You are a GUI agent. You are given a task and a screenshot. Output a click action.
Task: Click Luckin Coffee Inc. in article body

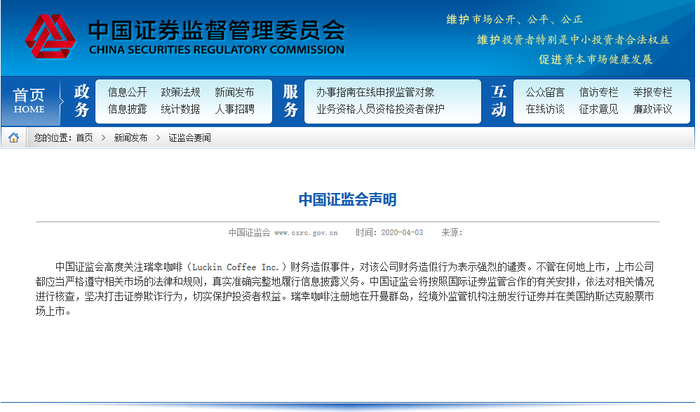point(235,267)
